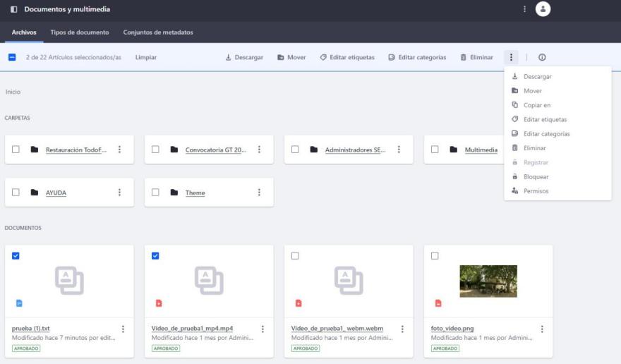621x364 pixels.
Task: Click toolbar Editar categorías button
Action: click(417, 57)
